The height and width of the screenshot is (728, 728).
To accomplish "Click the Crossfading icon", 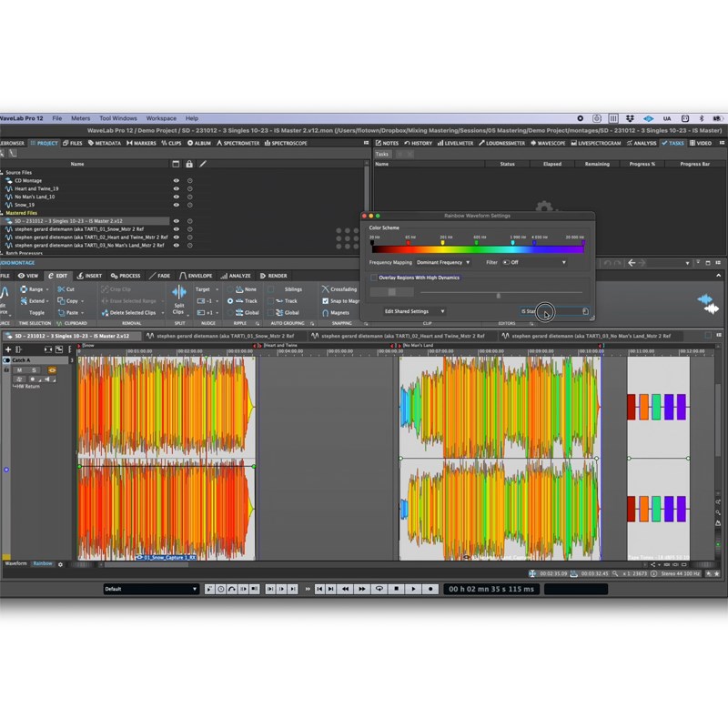I will point(326,289).
